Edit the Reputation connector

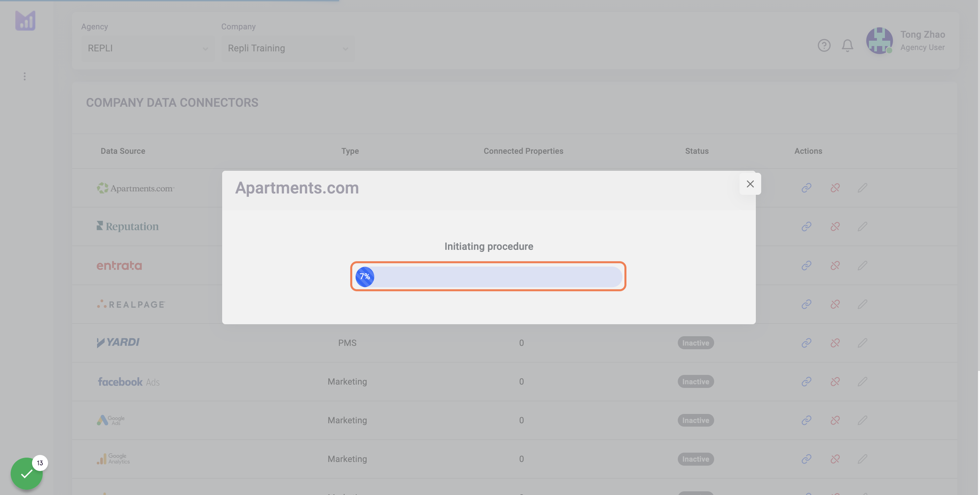[862, 226]
